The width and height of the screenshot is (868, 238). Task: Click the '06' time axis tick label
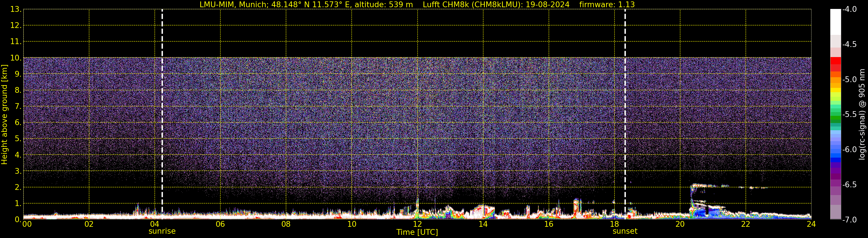(x=220, y=224)
